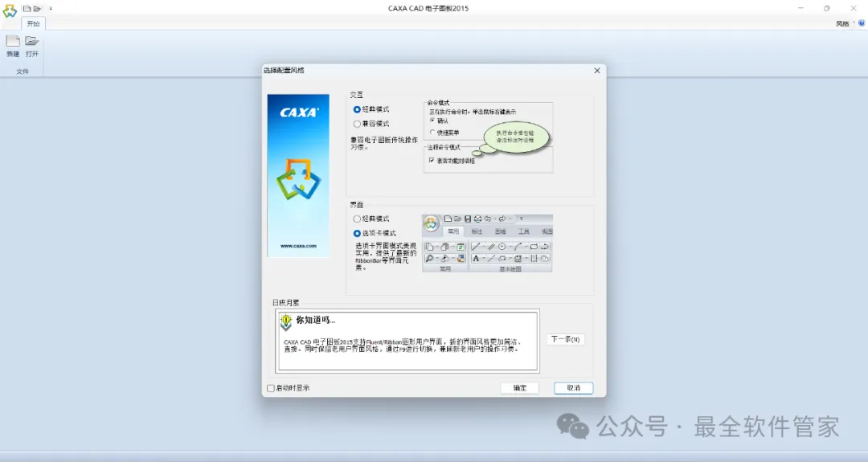The width and height of the screenshot is (868, 462).
Task: Click the 新建 button in the ribbon
Action: click(13, 46)
